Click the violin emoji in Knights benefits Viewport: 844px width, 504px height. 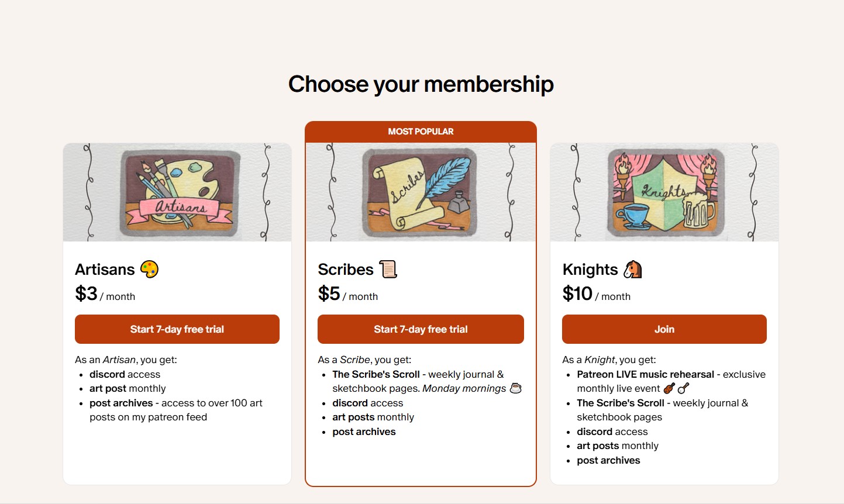[x=669, y=388]
